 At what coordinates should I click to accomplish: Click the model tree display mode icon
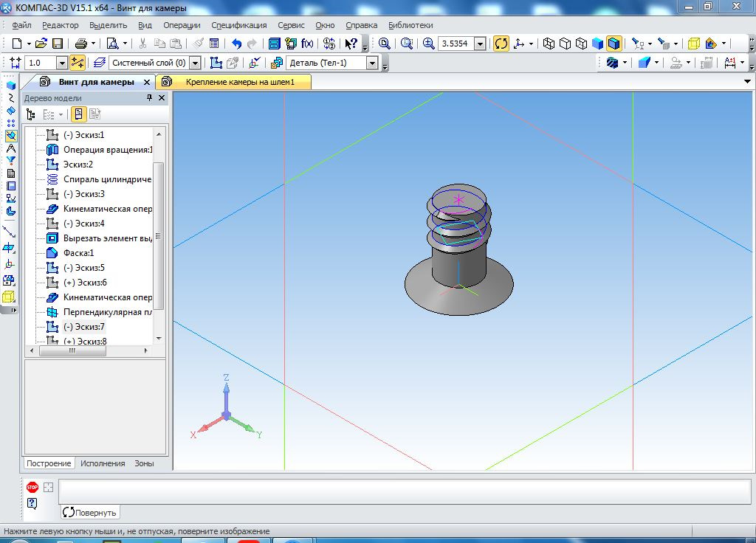coord(78,114)
